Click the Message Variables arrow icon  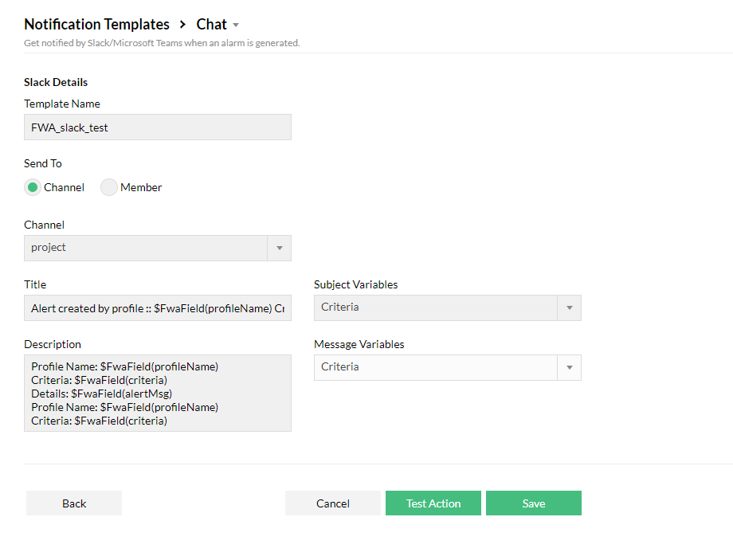(569, 367)
